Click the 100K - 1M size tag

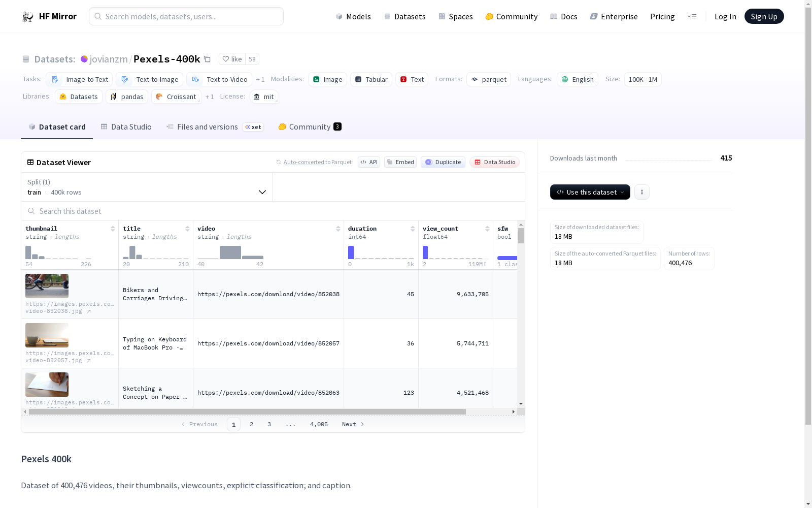click(x=642, y=79)
